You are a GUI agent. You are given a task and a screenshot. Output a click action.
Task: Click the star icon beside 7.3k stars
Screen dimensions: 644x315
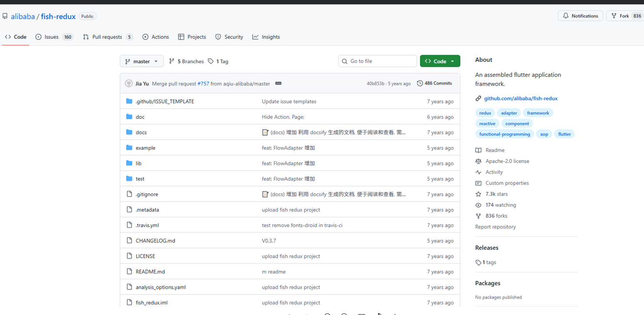(x=479, y=194)
